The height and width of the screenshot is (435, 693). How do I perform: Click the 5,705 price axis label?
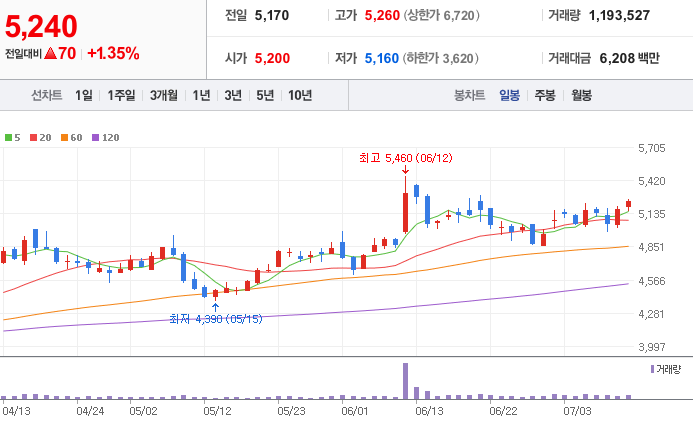[651, 148]
